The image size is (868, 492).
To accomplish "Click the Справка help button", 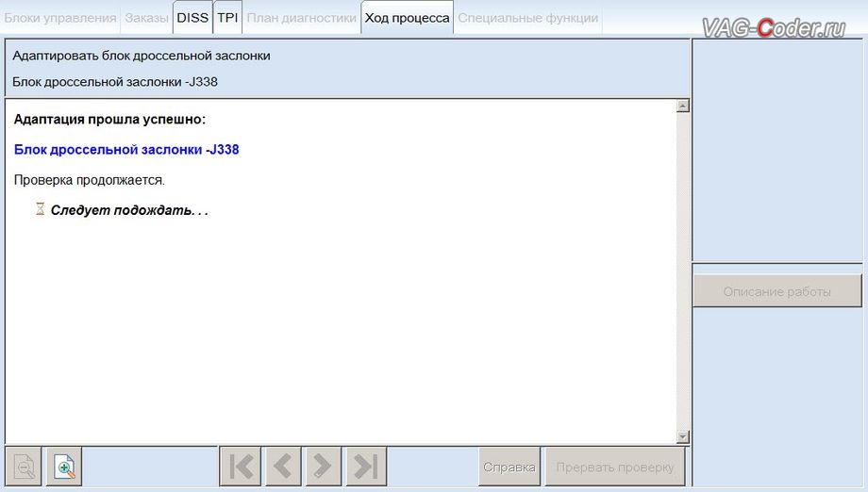I will (509, 467).
